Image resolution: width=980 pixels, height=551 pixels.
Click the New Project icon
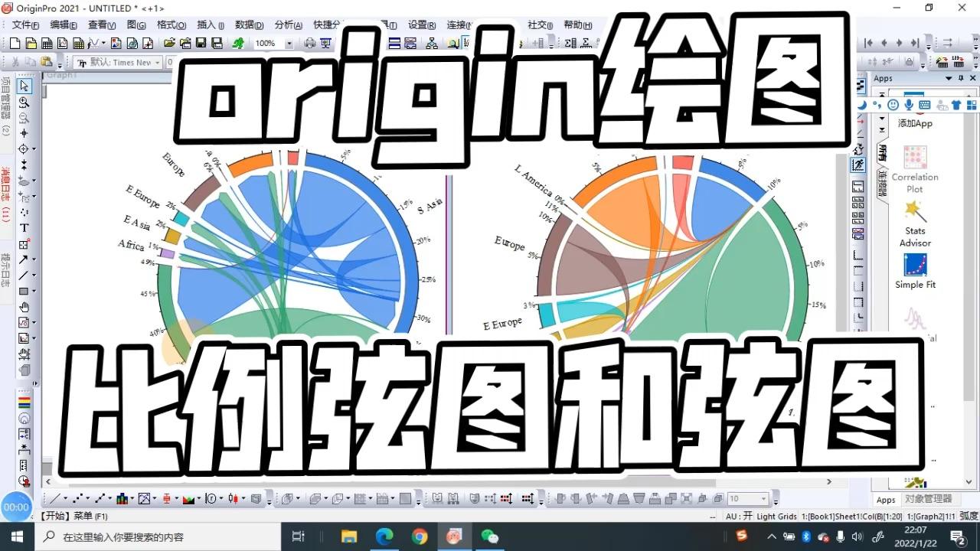click(15, 44)
